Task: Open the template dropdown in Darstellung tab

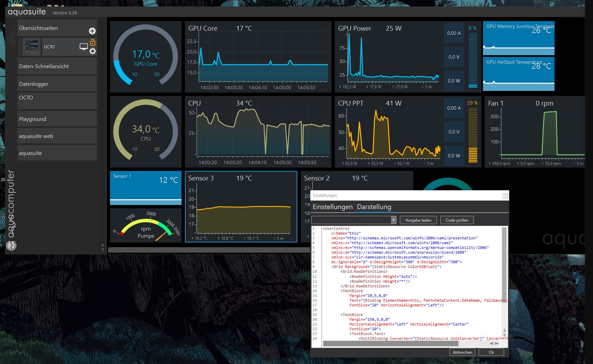Action: pyautogui.click(x=393, y=220)
